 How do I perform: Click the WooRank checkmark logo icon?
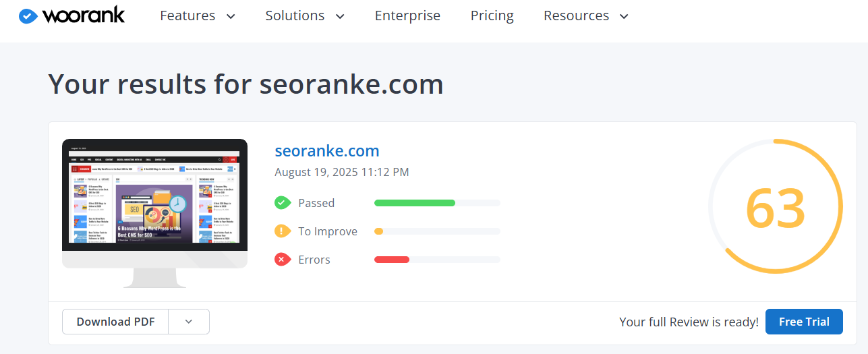(x=28, y=16)
